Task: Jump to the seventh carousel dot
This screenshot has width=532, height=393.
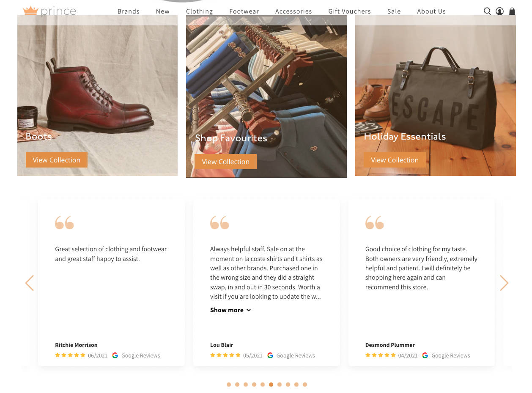Action: pyautogui.click(x=280, y=385)
